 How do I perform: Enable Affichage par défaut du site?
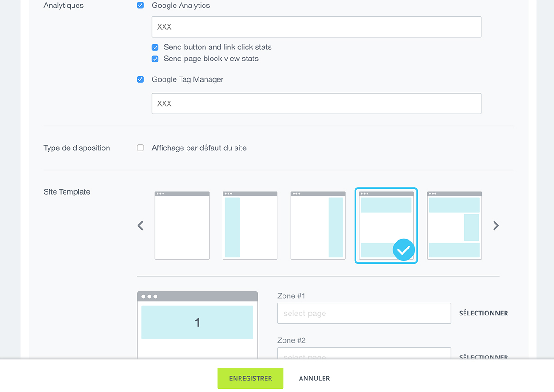tap(140, 148)
